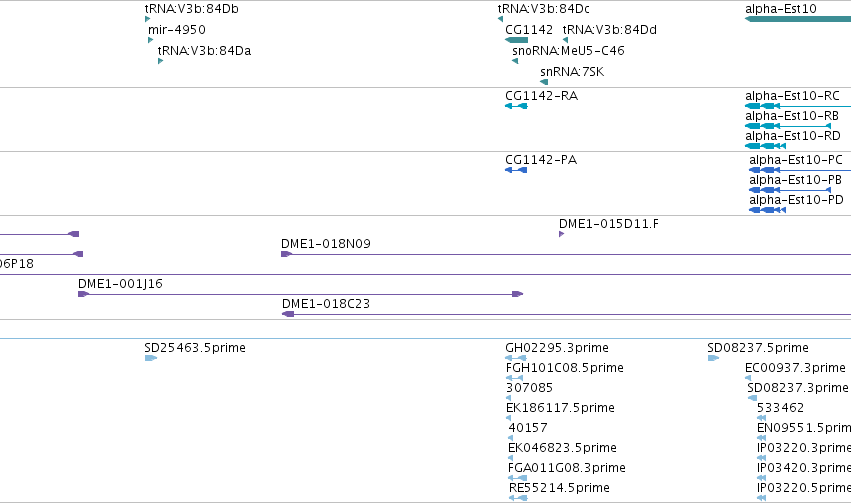Click the DME1-018C23 label
851x503 pixels.
point(326,304)
